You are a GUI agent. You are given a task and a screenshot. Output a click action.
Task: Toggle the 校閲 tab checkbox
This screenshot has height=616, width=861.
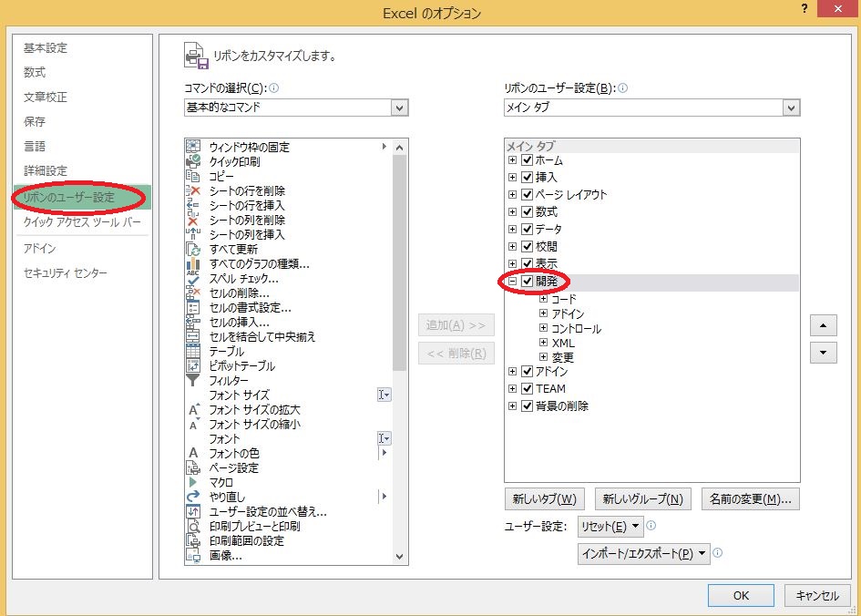coord(528,246)
